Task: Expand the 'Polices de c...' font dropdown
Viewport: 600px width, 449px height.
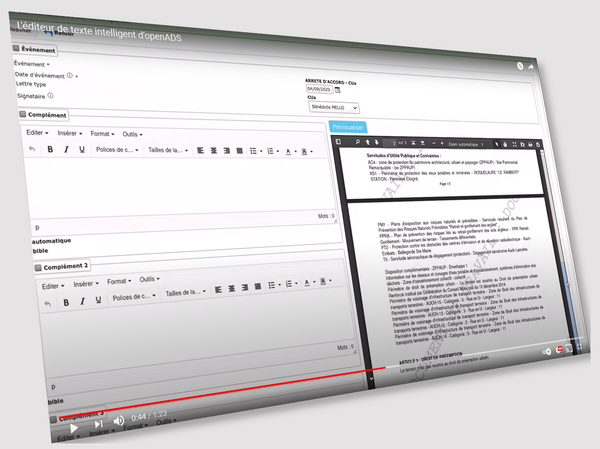Action: [x=119, y=149]
